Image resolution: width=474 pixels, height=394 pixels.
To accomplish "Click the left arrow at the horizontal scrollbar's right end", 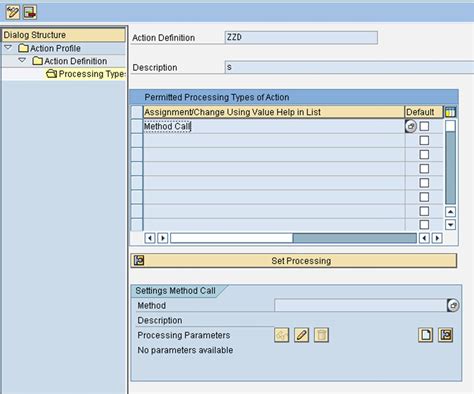I will coord(424,238).
